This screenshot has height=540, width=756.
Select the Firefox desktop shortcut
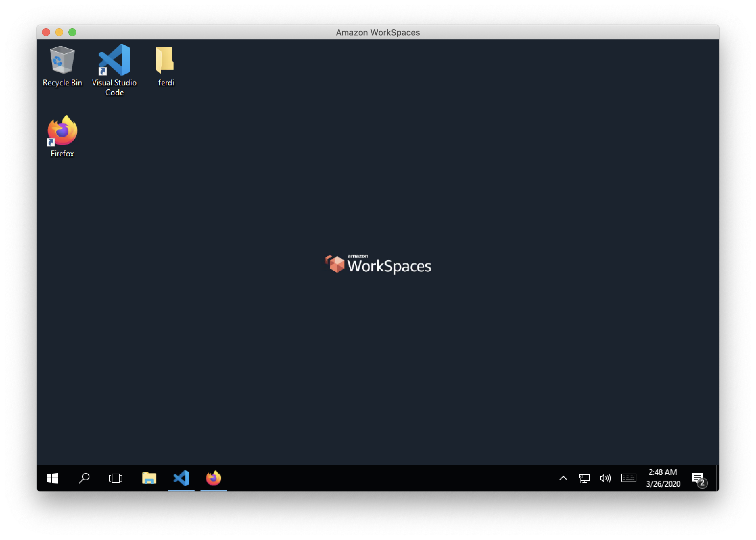coord(62,136)
